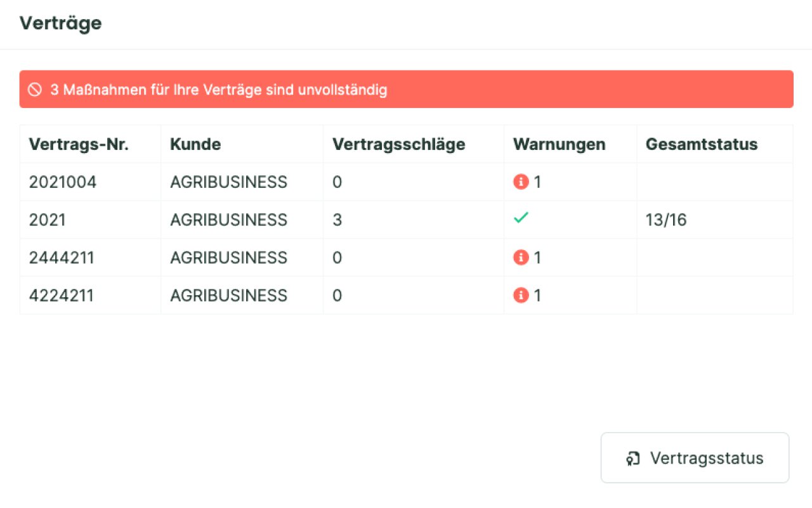
Task: Click the Vertragsschläge column header
Action: 398,144
